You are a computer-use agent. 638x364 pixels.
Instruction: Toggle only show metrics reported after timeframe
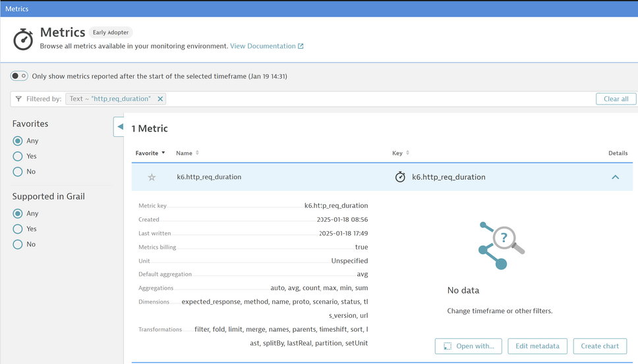tap(19, 76)
